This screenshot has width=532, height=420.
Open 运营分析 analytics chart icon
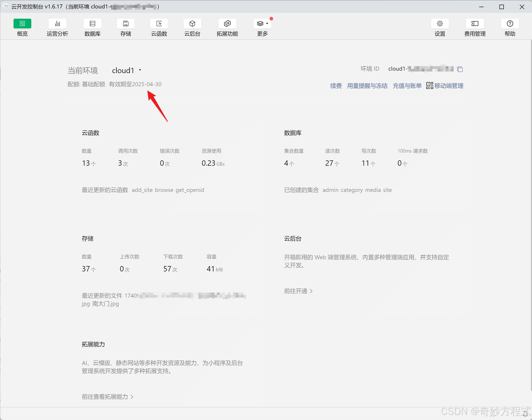click(x=57, y=24)
